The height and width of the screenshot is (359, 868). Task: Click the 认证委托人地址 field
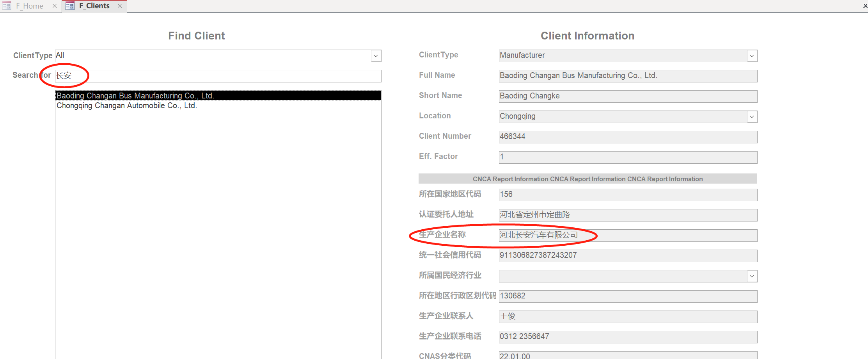(x=628, y=215)
